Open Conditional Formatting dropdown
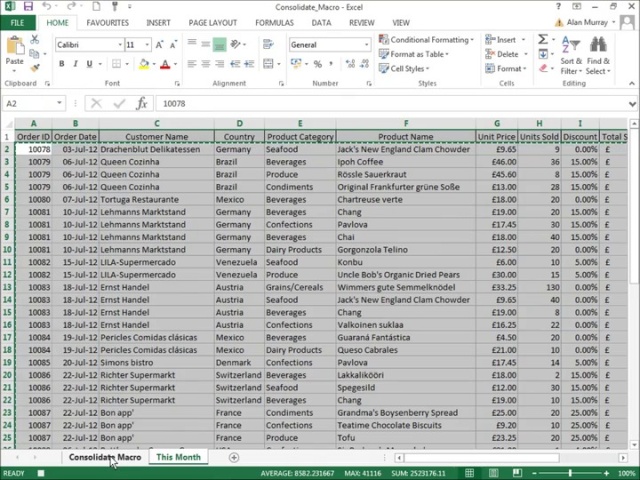Image resolution: width=640 pixels, height=480 pixels. (x=426, y=40)
